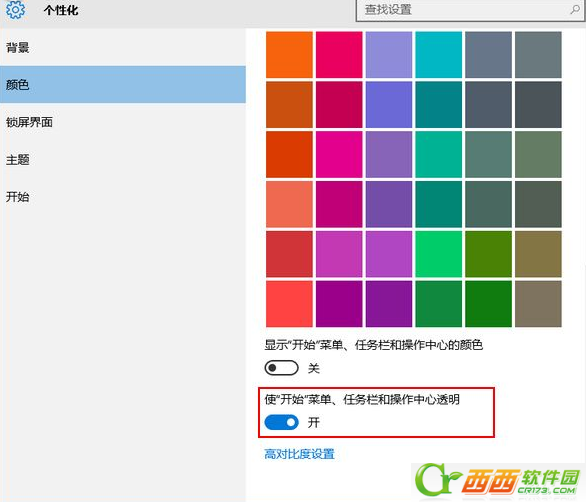This screenshot has width=586, height=502.
Task: Turn off the transparency toggle switch
Action: pyautogui.click(x=281, y=422)
